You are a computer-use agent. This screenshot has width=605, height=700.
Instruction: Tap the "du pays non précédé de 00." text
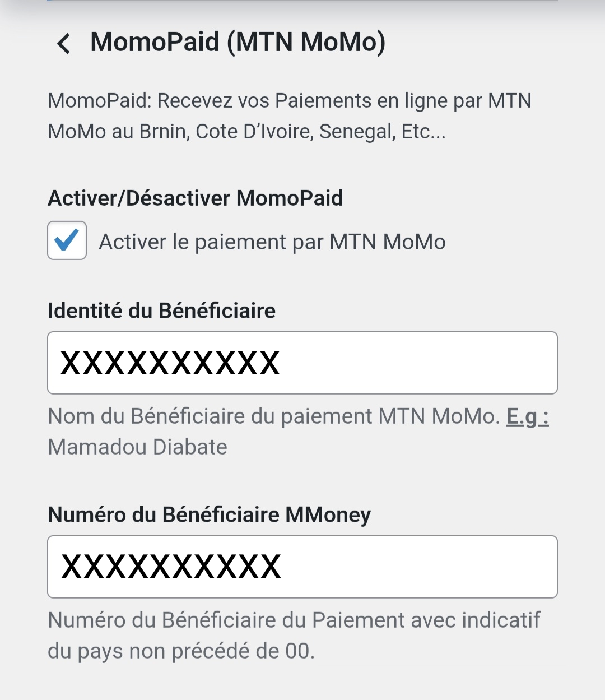pyautogui.click(x=182, y=651)
